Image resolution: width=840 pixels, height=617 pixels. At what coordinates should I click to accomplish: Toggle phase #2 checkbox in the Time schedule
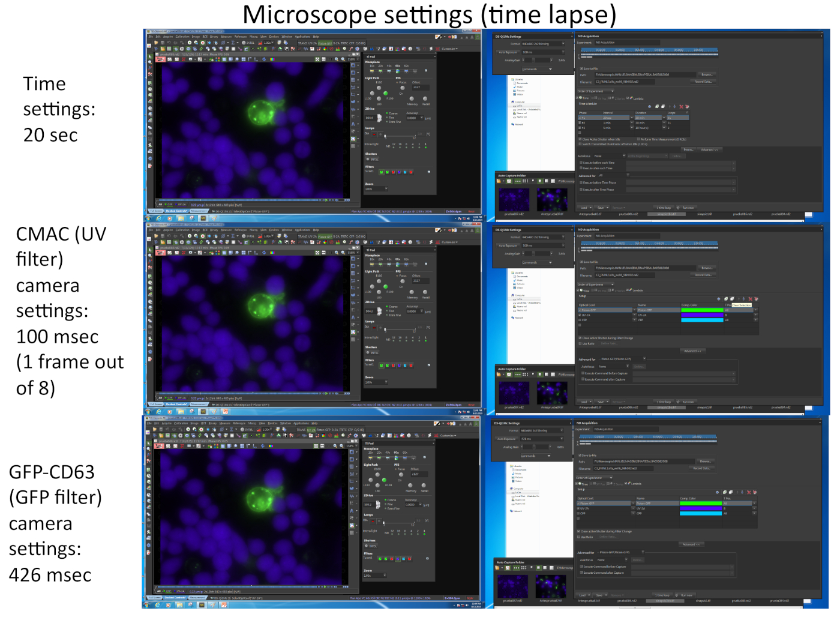[x=580, y=122]
